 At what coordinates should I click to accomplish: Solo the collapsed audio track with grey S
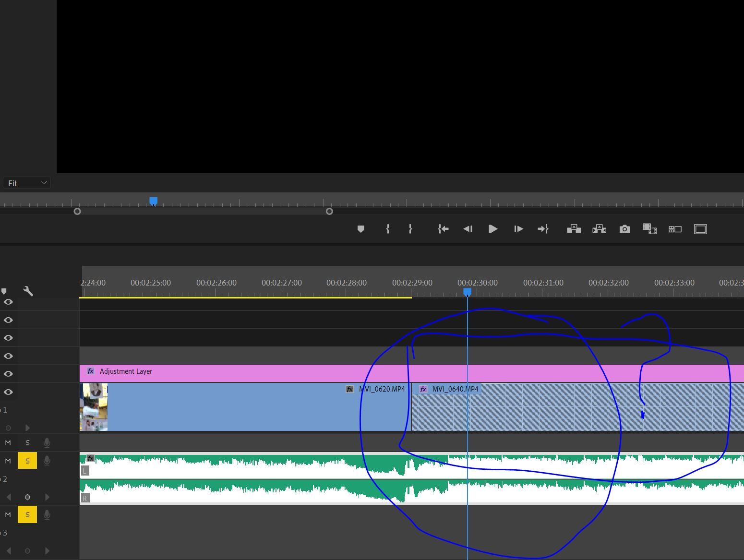pyautogui.click(x=27, y=442)
